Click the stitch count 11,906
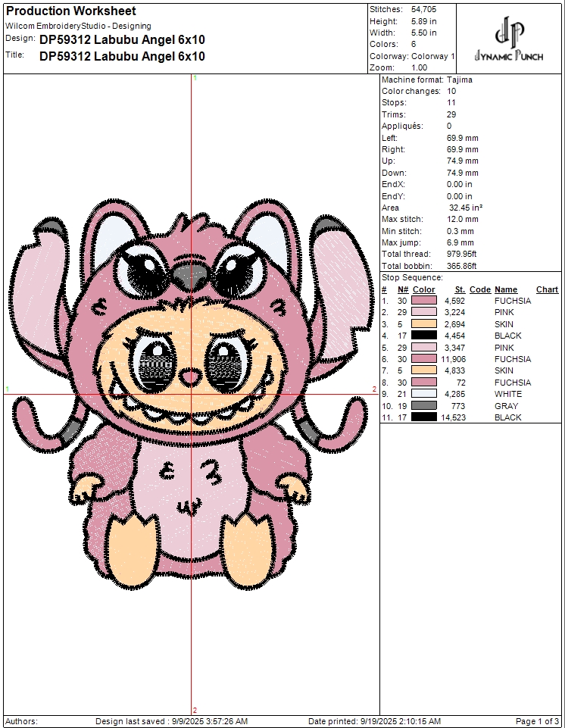The height and width of the screenshot is (728, 565). [453, 359]
